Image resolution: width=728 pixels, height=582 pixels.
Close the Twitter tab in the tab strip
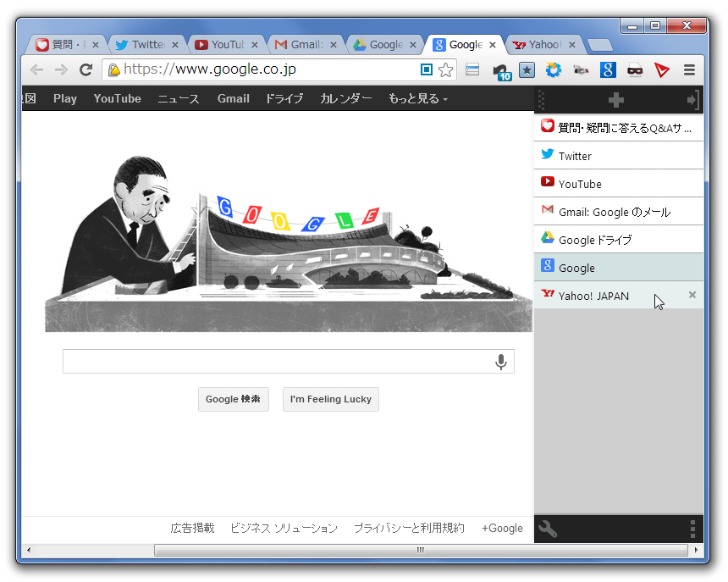pos(175,45)
